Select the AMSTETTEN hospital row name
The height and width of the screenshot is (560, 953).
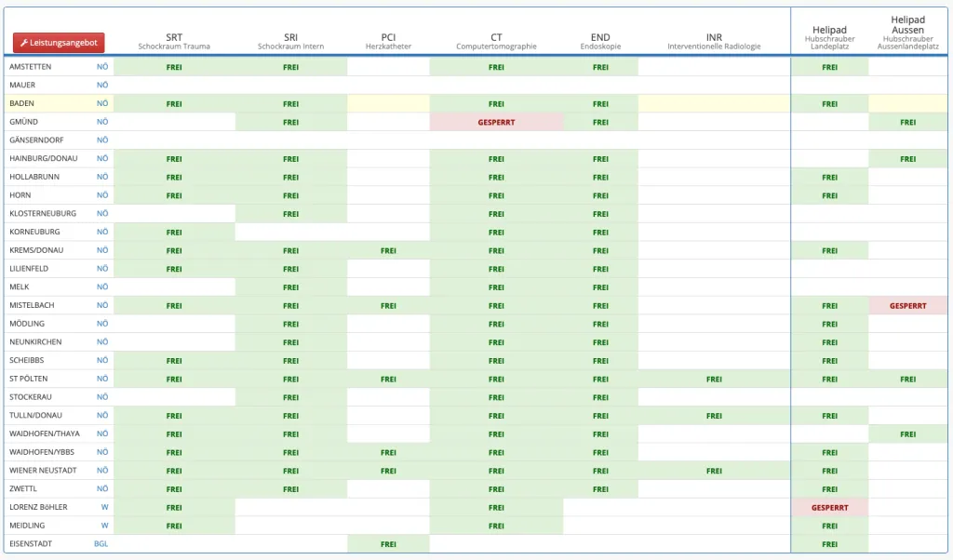pyautogui.click(x=31, y=67)
